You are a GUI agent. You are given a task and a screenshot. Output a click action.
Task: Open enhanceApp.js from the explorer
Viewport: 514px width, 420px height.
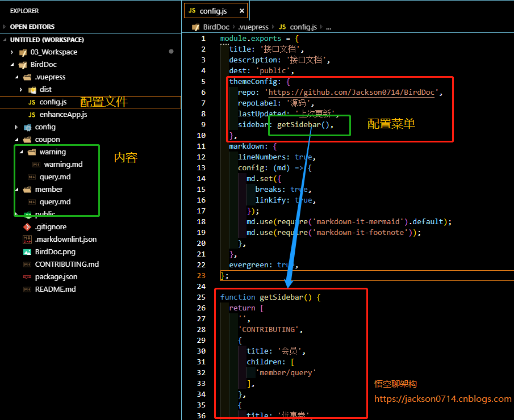click(x=63, y=115)
